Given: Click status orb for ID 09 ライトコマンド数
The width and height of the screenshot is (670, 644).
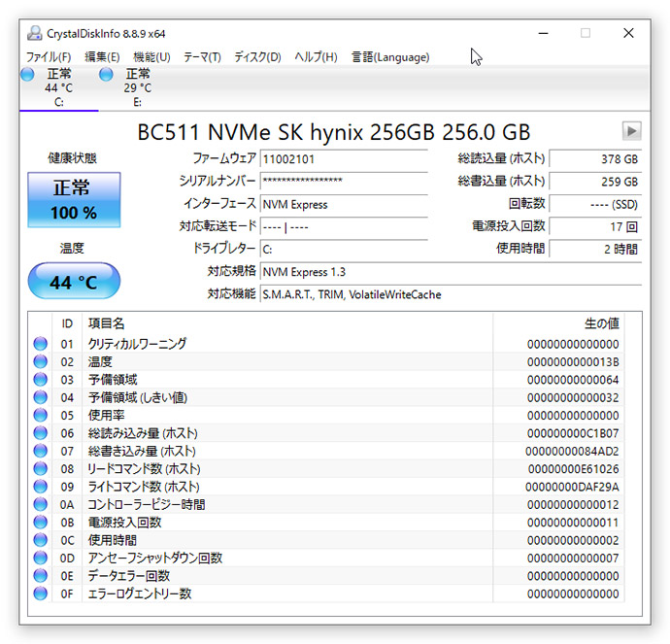Looking at the screenshot, I should 41,487.
